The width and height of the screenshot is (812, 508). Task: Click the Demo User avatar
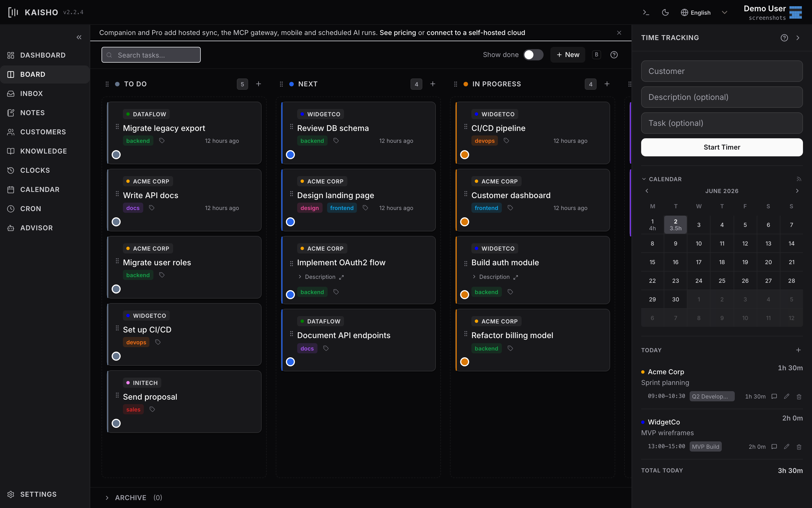click(x=795, y=12)
